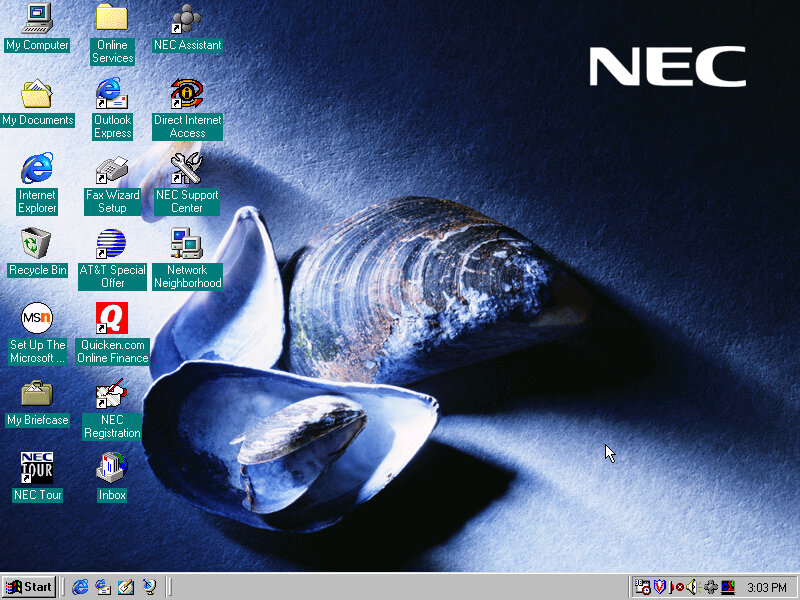Launch Internet Explorer from Quick Launch bar
The image size is (800, 600).
[x=81, y=587]
